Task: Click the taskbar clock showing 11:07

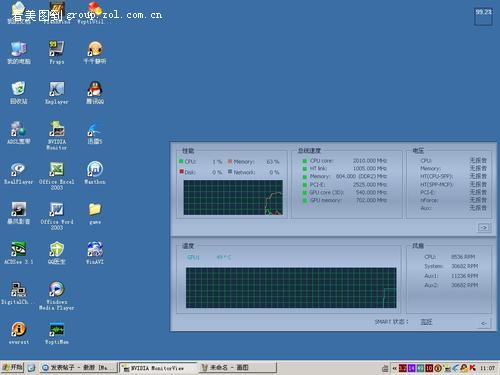Action: coord(487,368)
